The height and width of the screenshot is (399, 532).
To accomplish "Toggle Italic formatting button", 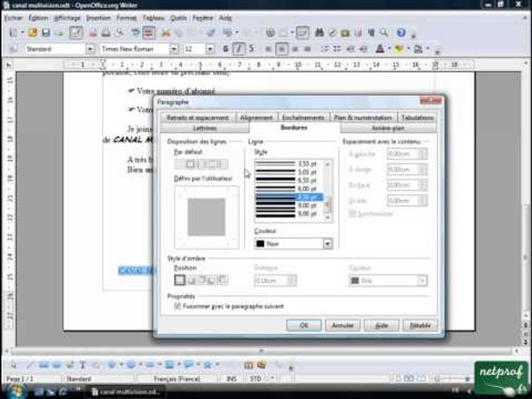I will point(239,49).
